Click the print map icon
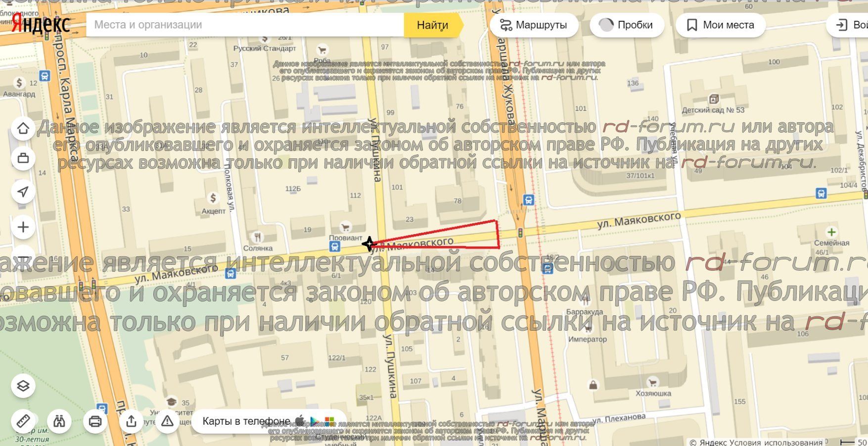Viewport: 868px width, 446px height. [95, 421]
